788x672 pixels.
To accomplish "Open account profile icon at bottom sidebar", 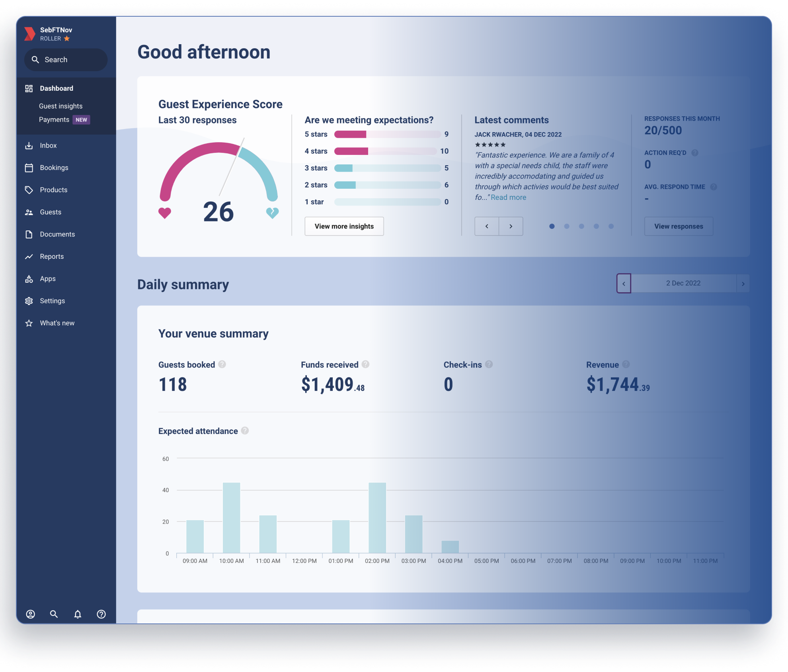I will click(30, 614).
